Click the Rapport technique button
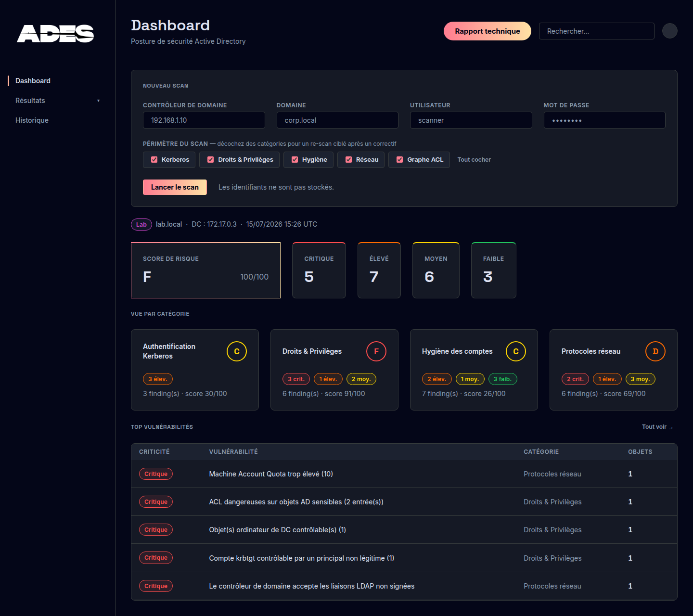The width and height of the screenshot is (693, 616). tap(488, 31)
